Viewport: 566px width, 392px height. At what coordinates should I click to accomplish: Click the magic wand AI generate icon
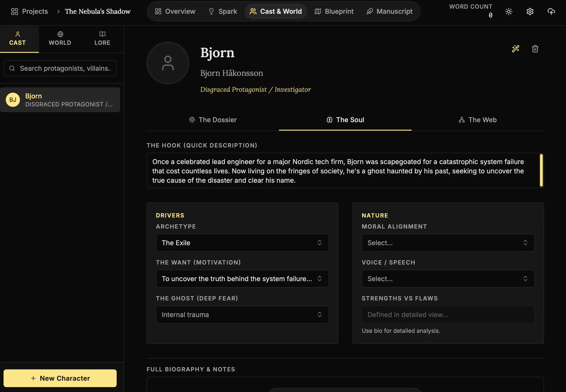[515, 49]
